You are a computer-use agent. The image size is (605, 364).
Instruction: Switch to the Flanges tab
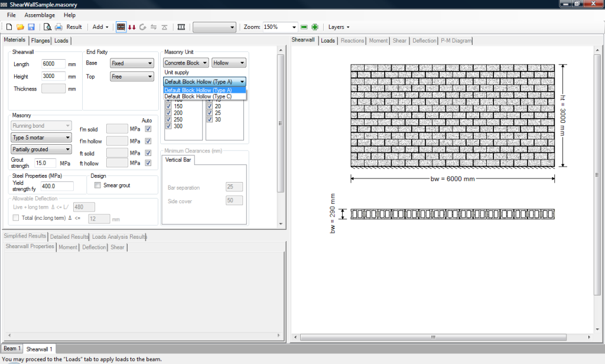click(x=40, y=40)
